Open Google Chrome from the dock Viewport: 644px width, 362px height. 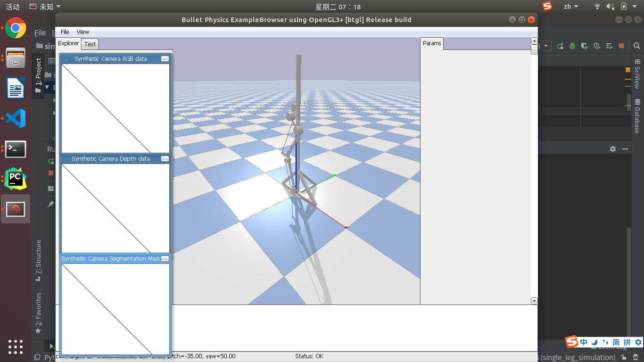[x=16, y=28]
